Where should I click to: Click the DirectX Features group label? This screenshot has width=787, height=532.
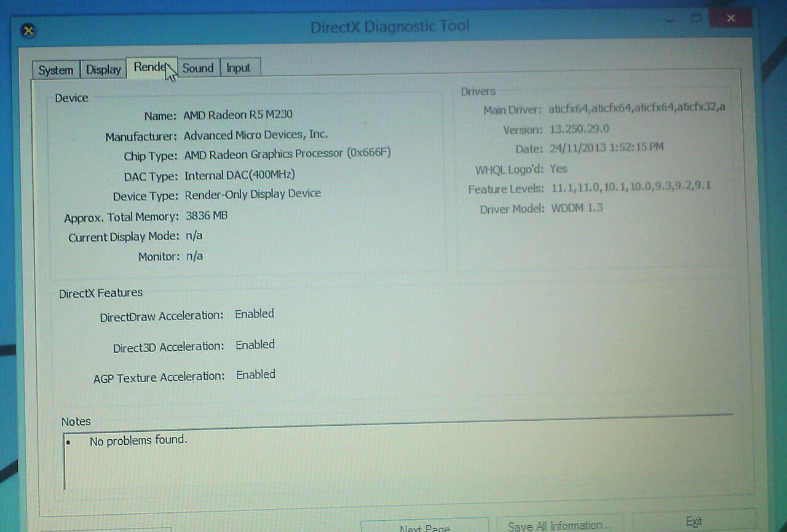coord(101,293)
